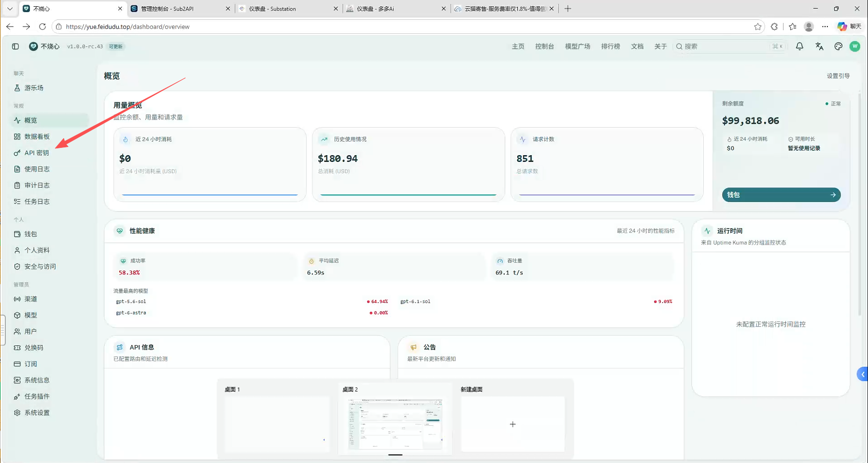Open 安全与访问 in the sidebar

point(50,266)
